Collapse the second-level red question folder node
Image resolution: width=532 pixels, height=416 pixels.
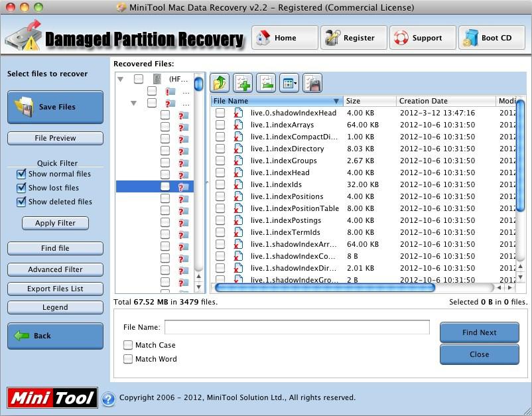tap(134, 103)
